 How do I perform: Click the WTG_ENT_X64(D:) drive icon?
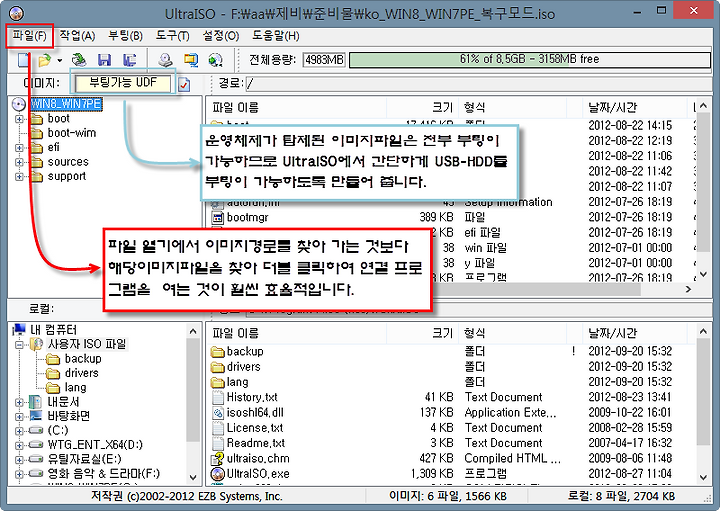click(36, 445)
